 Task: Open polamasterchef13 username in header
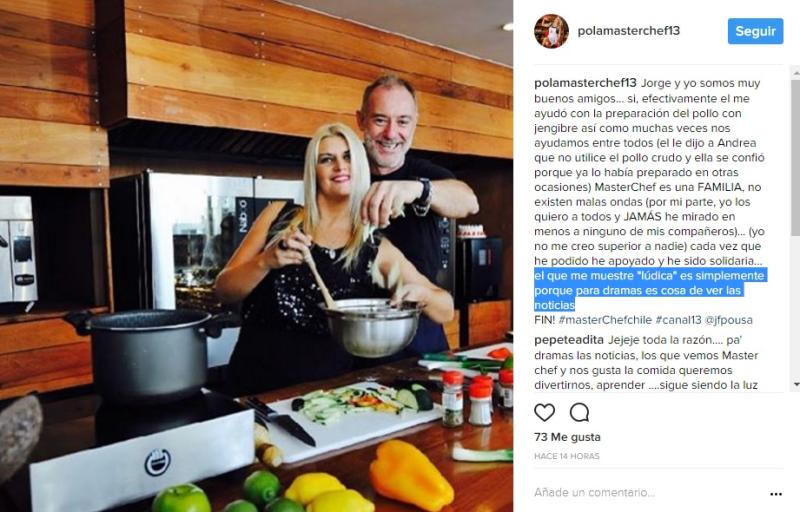click(x=629, y=31)
